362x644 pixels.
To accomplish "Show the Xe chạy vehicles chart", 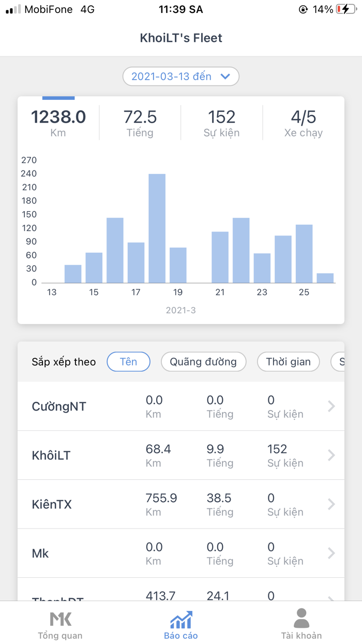I will tap(304, 123).
